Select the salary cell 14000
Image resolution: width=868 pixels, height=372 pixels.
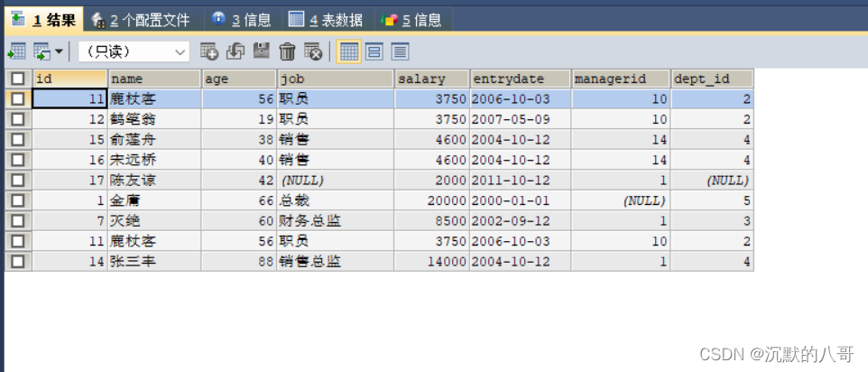pyautogui.click(x=432, y=261)
